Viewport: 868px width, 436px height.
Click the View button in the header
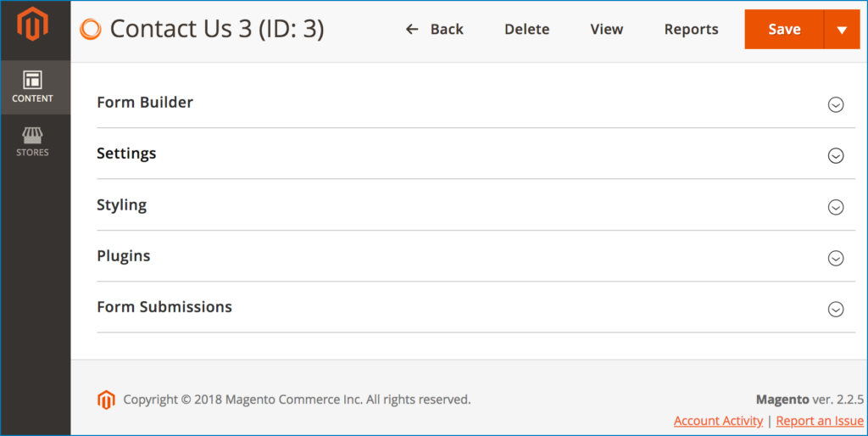point(606,30)
